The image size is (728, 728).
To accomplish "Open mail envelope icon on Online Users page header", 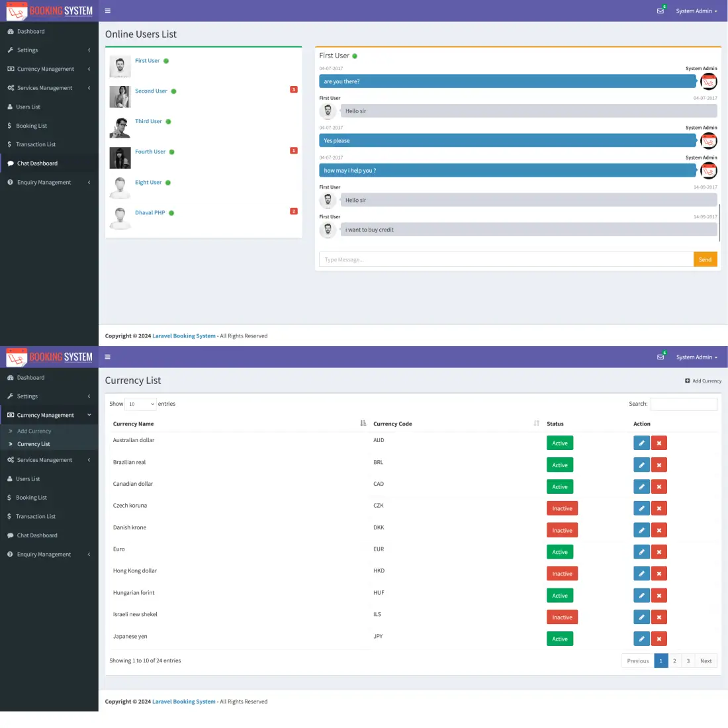I will point(660,11).
